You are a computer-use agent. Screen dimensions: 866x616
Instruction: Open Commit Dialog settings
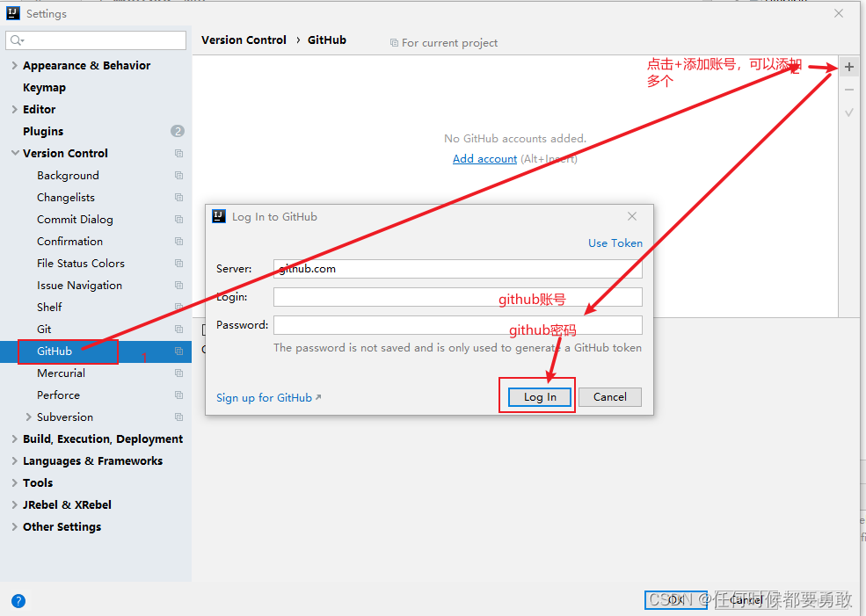pos(75,220)
